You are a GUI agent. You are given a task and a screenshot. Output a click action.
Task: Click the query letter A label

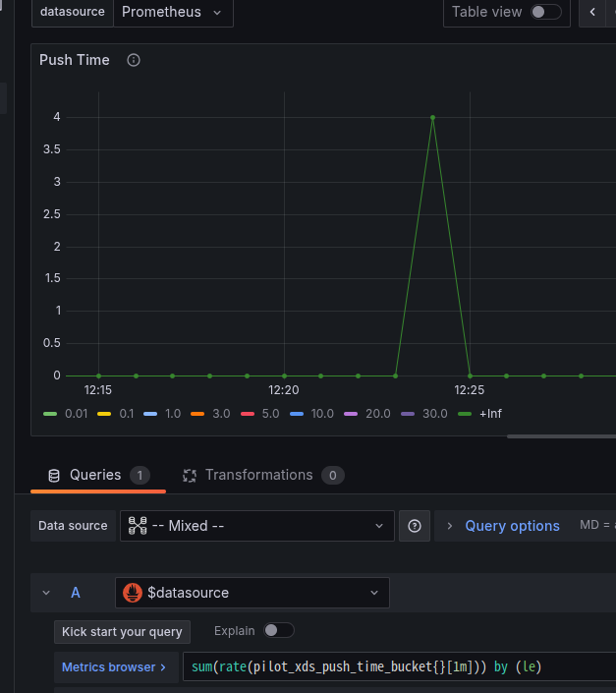click(x=76, y=593)
